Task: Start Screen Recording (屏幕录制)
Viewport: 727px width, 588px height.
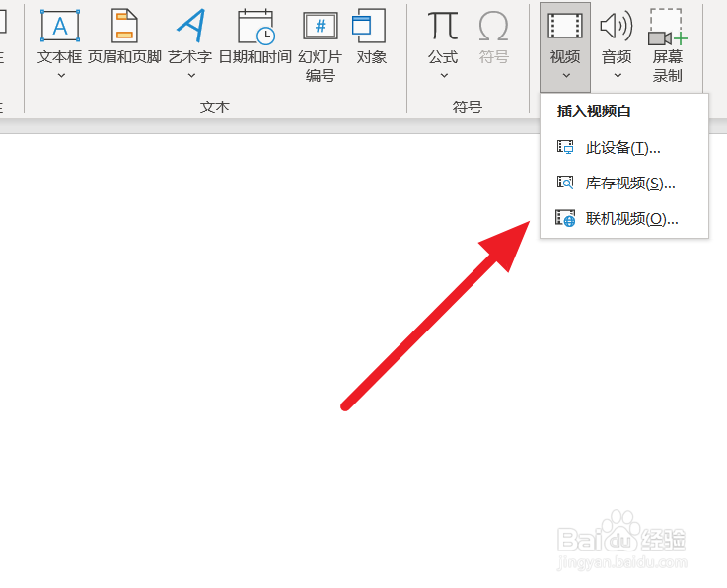Action: tap(668, 45)
